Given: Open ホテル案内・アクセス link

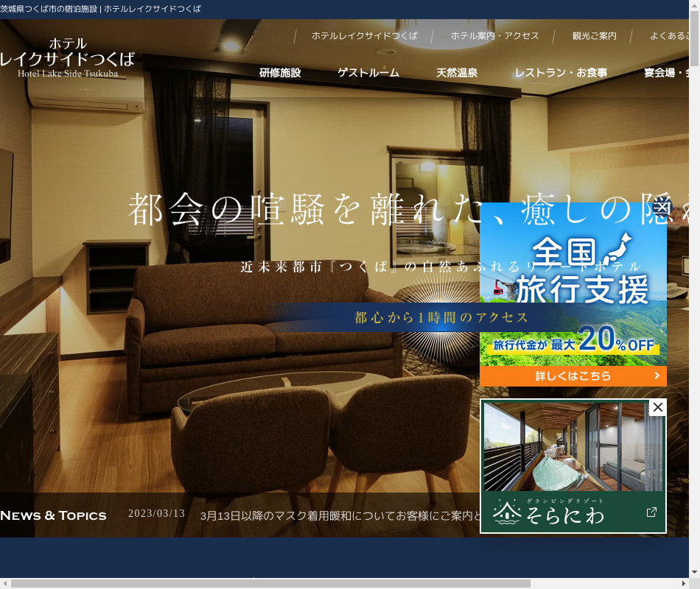Looking at the screenshot, I should (494, 36).
